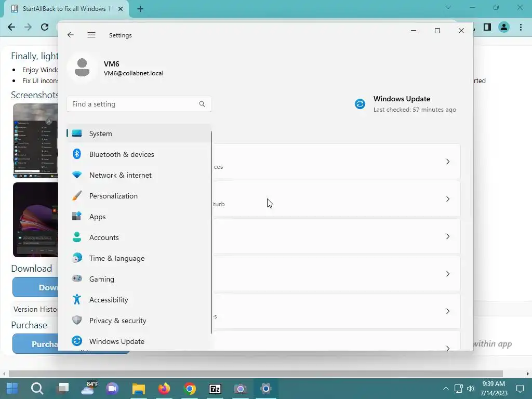Click the System monitor icon in the sidebar
Screen dimensions: 532x399
tap(77, 134)
